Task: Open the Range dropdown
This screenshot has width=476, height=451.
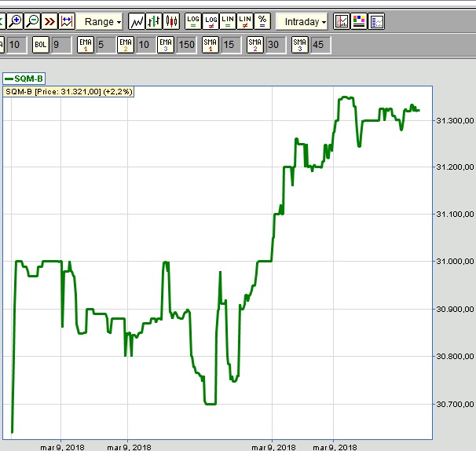Action: (x=100, y=21)
